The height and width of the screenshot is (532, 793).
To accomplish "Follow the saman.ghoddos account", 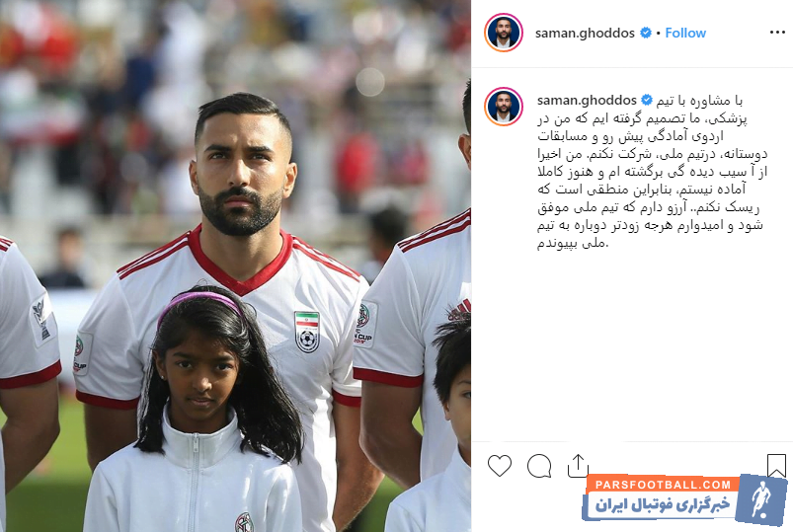I will pyautogui.click(x=685, y=33).
